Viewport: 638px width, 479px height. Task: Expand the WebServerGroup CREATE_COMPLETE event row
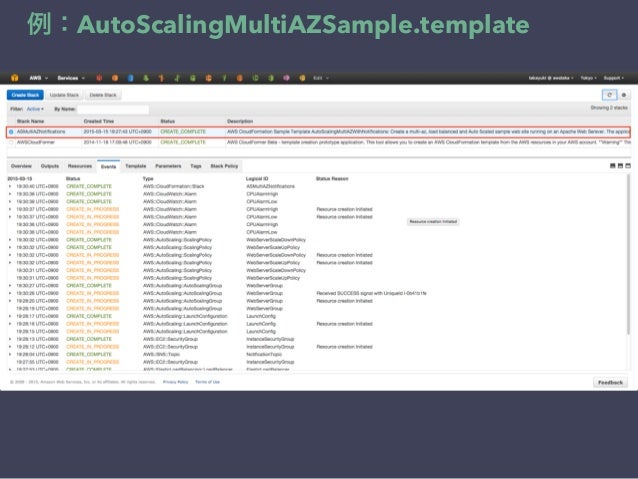[x=10, y=286]
